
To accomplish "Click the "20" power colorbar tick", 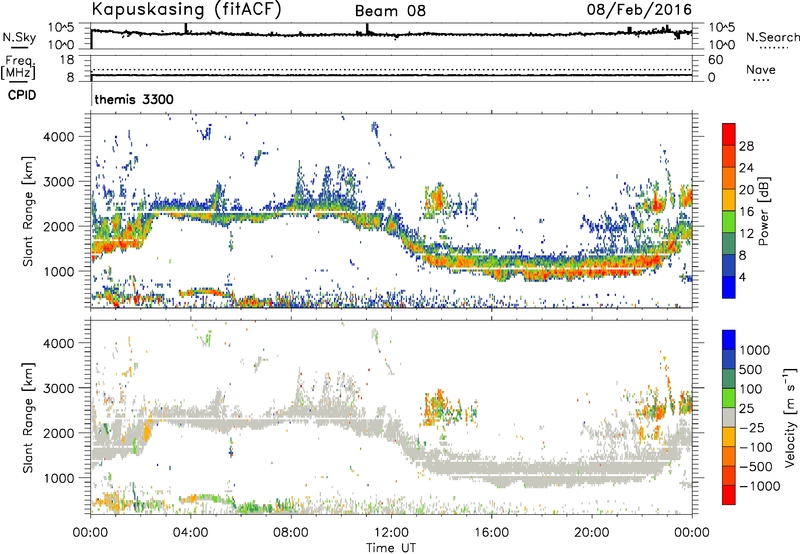I will pos(746,190).
